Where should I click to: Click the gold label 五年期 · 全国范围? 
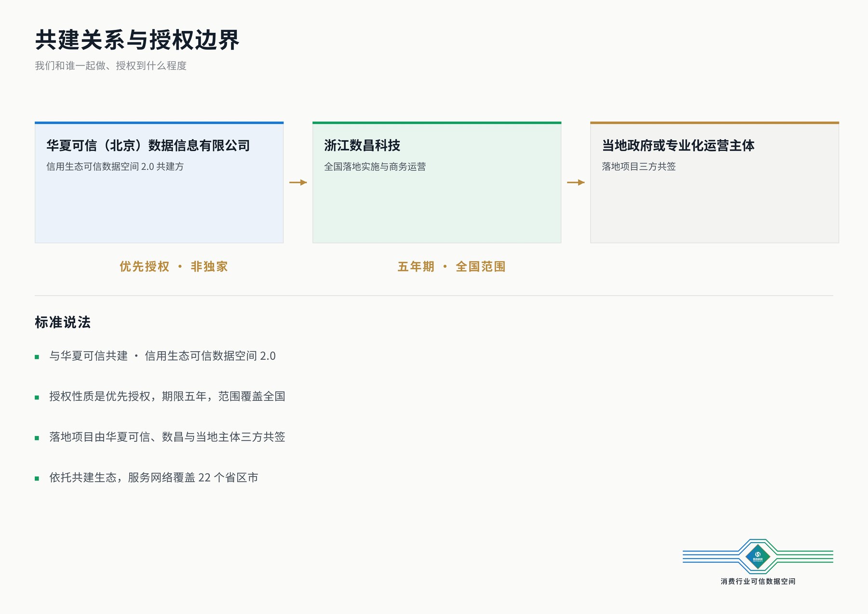pos(451,267)
